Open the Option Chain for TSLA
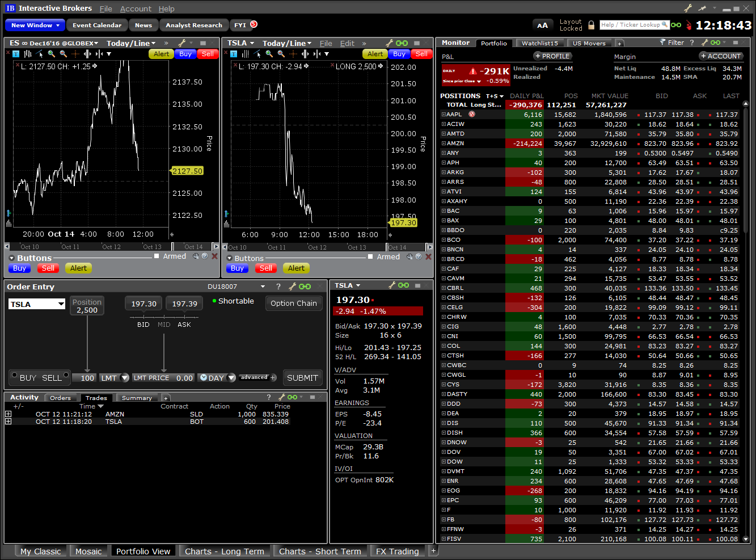756x560 pixels. coord(294,303)
